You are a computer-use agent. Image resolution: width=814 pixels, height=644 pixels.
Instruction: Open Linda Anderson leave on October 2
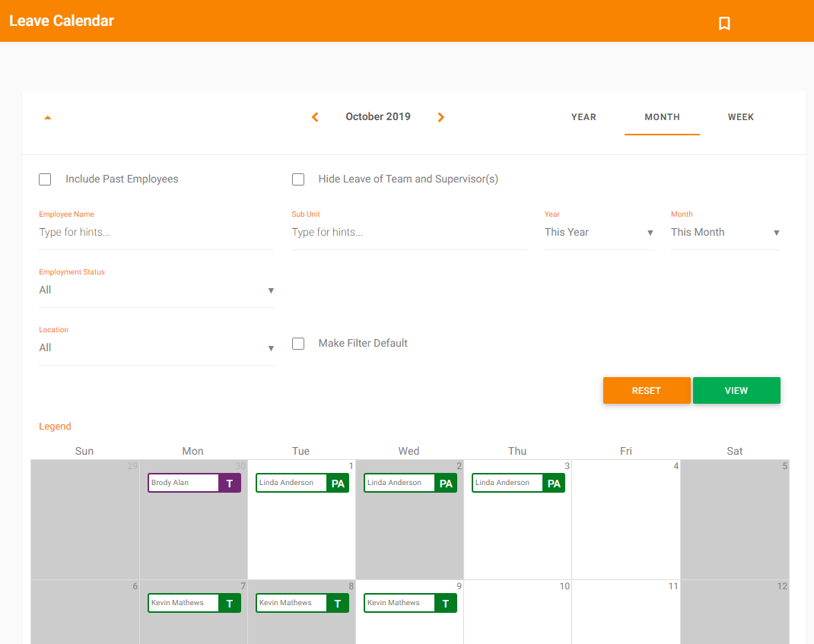pos(410,483)
